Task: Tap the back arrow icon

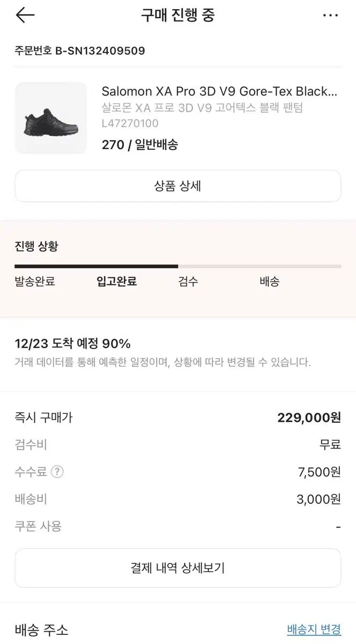Action: [x=25, y=15]
